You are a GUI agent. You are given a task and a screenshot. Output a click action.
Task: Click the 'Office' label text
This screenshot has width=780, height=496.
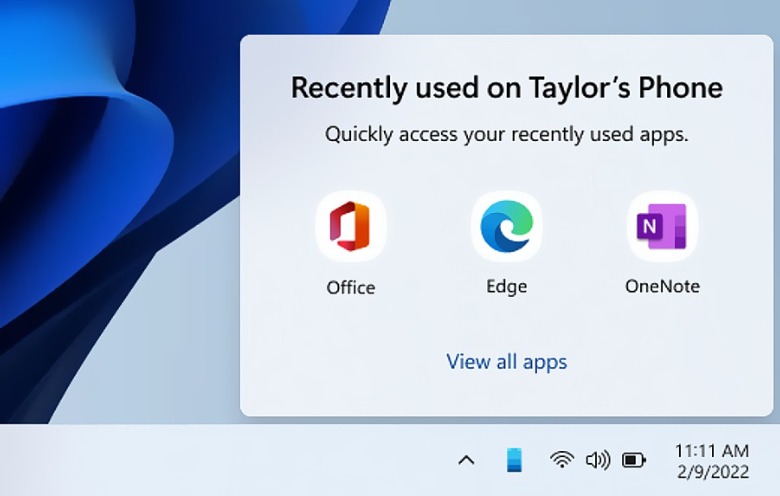coord(351,288)
